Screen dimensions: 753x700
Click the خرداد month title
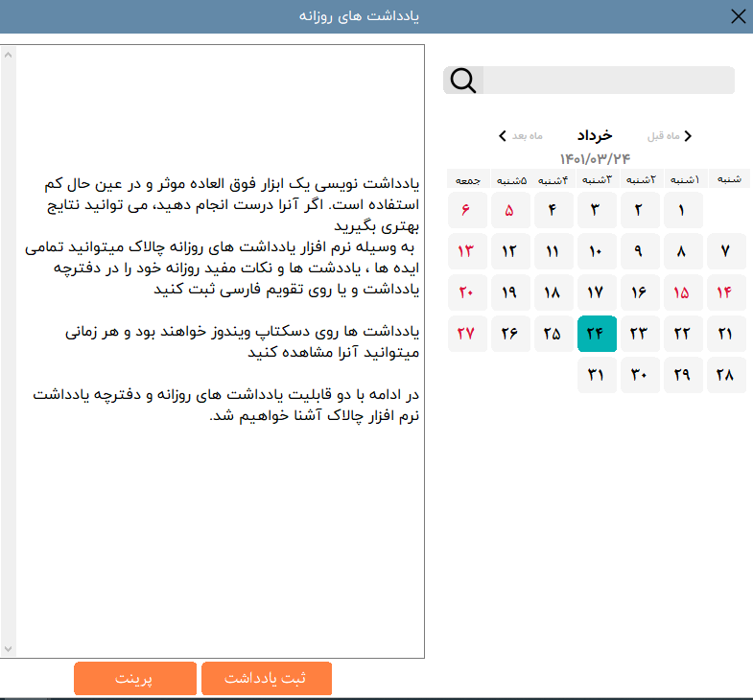594,135
